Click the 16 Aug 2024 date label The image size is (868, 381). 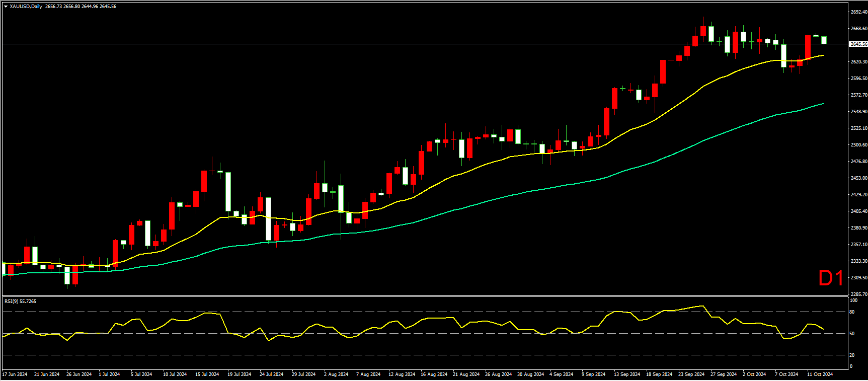(434, 374)
